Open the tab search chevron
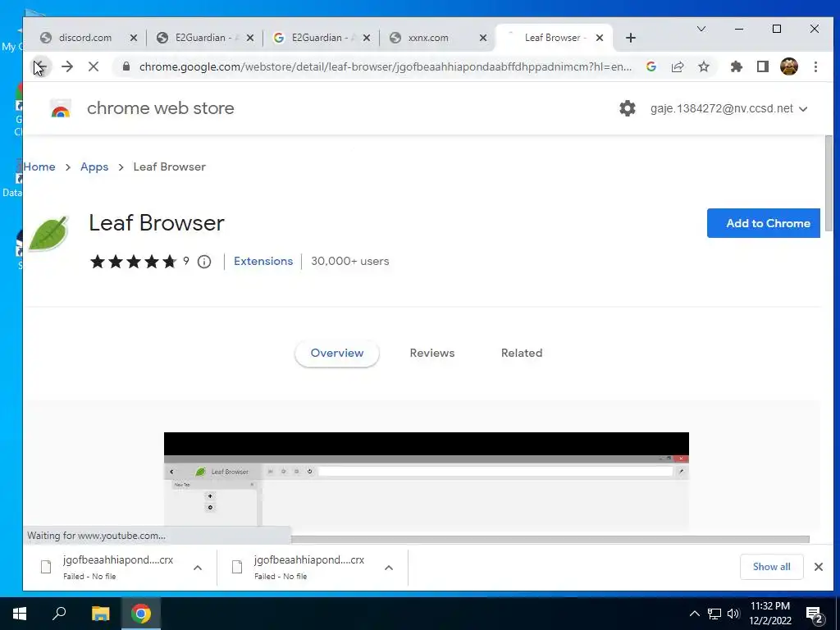The image size is (840, 630). pyautogui.click(x=701, y=29)
